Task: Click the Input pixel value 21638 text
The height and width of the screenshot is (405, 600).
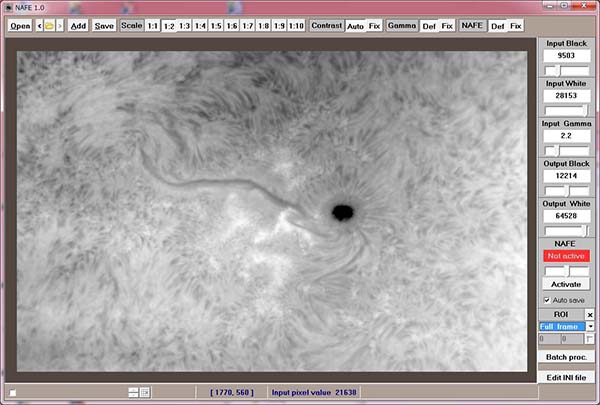Action: pyautogui.click(x=314, y=392)
